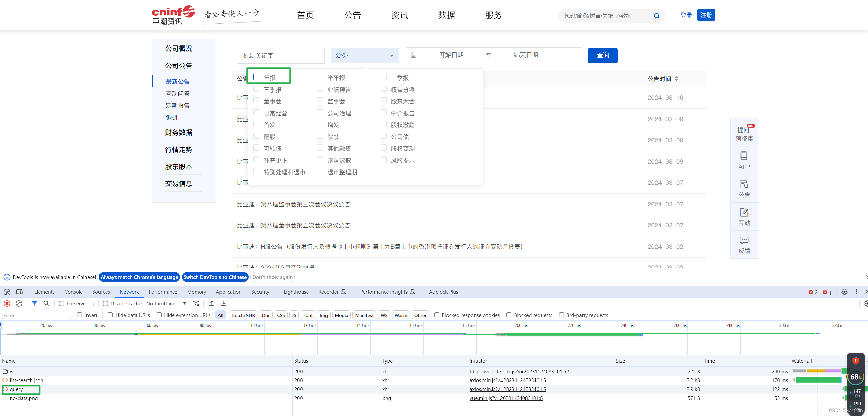Check the 股东大会 category checkbox
868x416 pixels.
[x=384, y=101]
